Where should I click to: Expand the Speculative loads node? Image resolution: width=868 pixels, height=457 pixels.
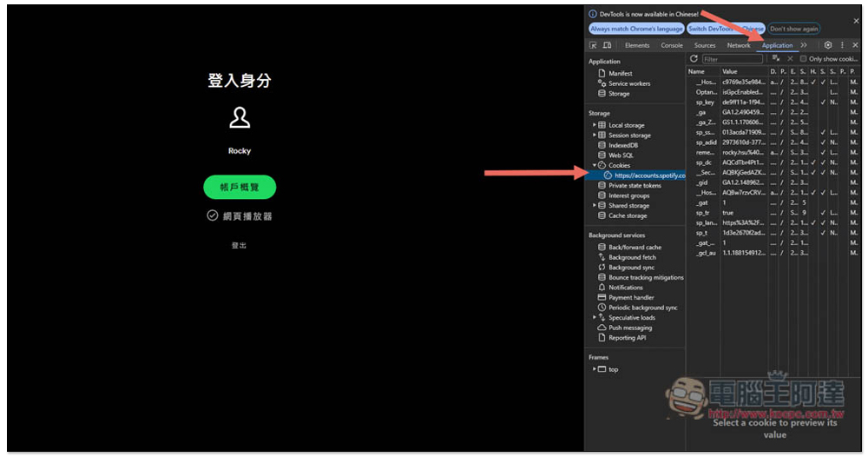(x=595, y=317)
